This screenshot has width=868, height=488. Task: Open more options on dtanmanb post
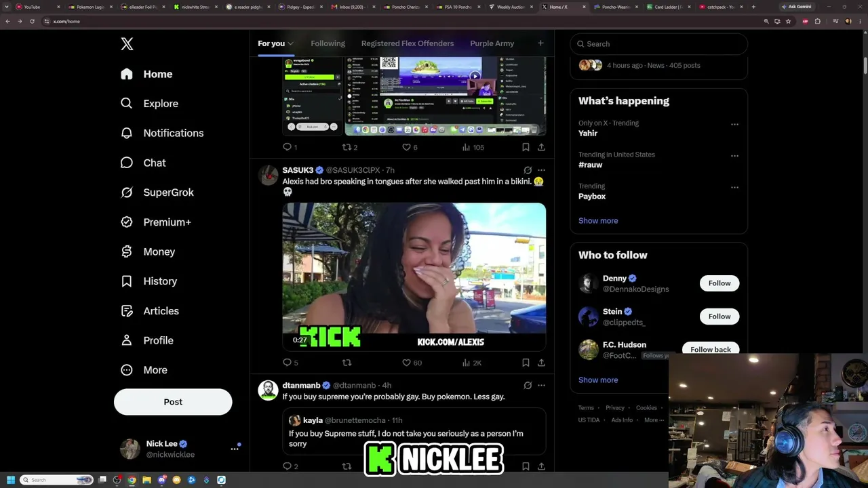click(x=541, y=386)
